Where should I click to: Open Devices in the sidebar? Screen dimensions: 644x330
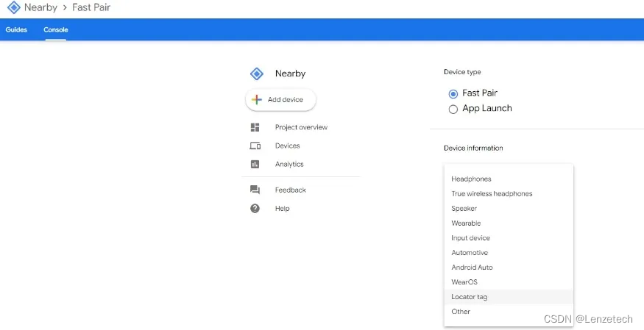tap(288, 146)
